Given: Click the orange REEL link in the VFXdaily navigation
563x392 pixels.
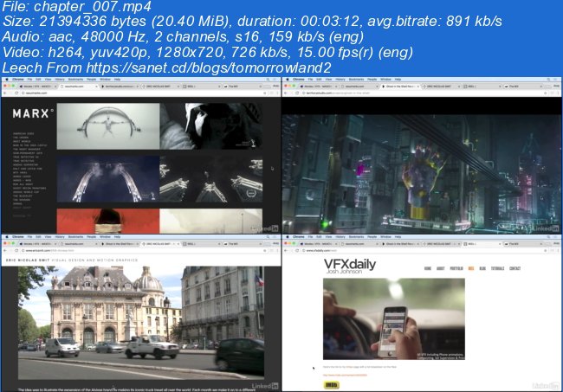Looking at the screenshot, I should [x=471, y=268].
